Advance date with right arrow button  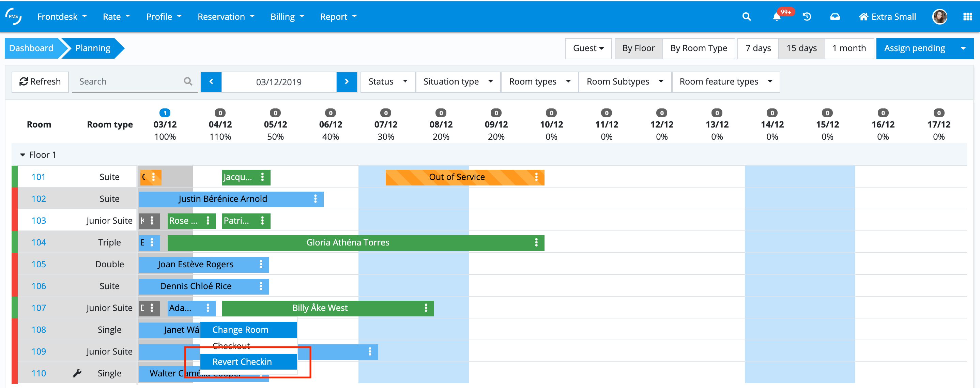click(x=347, y=81)
